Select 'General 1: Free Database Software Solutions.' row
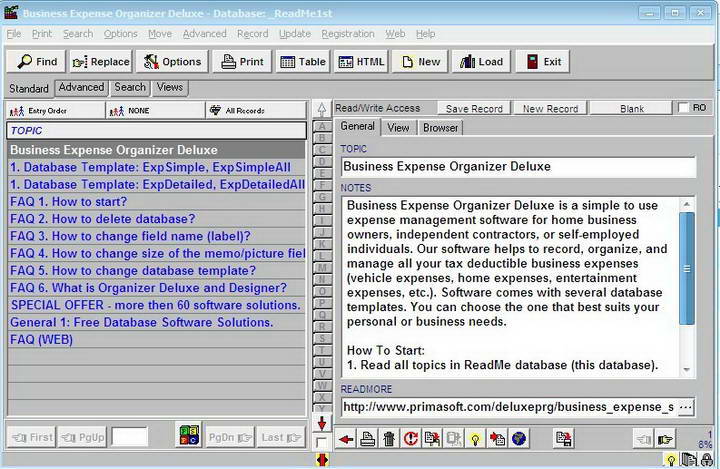Screen dimensions: 720x469 tap(156, 322)
